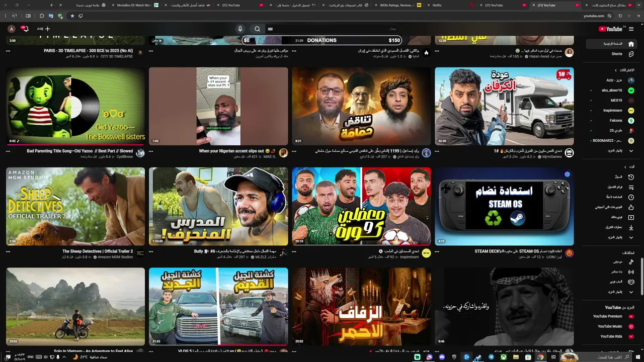The image size is (644, 362).
Task: Open the on-screen keyboard icon in search box
Action: 270,29
